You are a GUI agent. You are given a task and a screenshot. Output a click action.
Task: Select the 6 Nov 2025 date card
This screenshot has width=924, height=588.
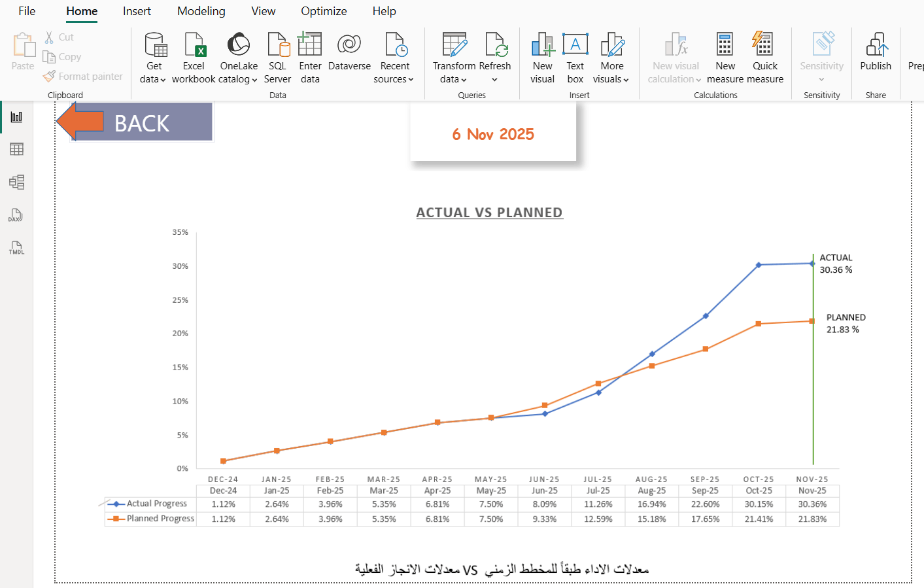tap(493, 131)
